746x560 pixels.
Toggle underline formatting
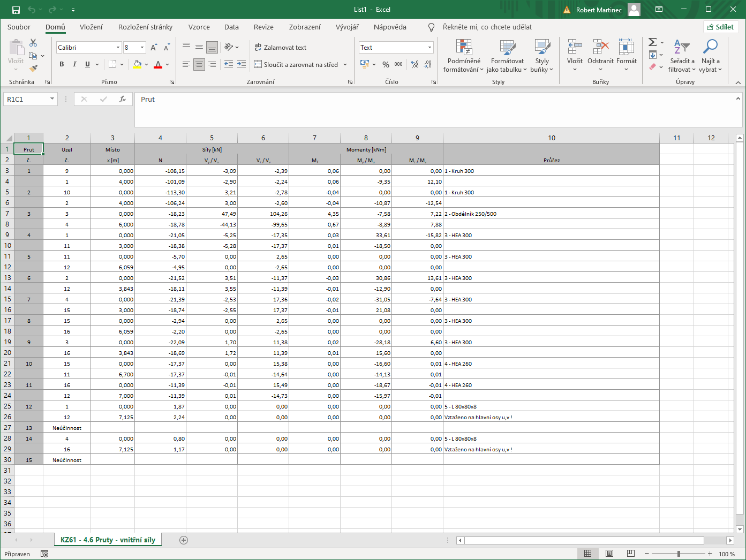tap(87, 64)
